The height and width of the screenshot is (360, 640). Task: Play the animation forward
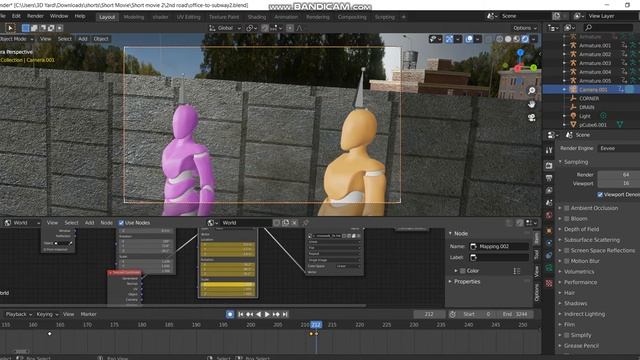coord(267,314)
